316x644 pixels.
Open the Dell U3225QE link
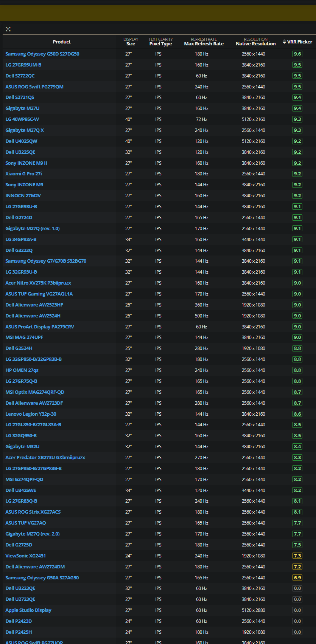20,152
